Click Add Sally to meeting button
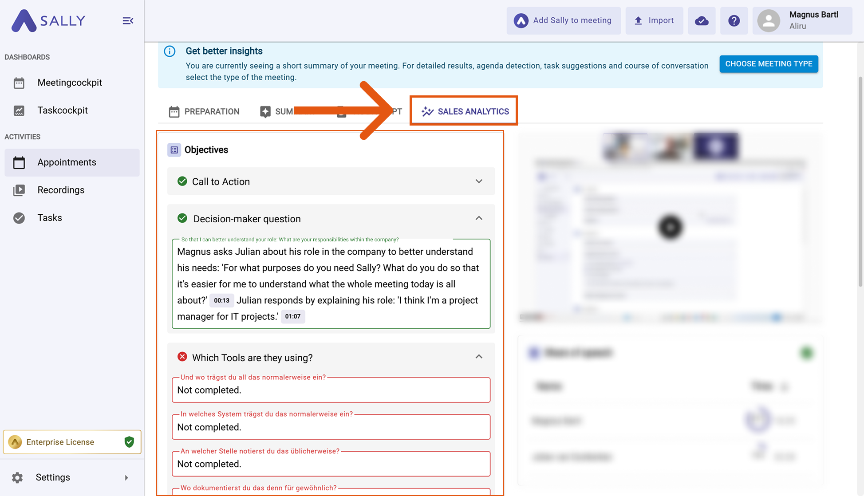 (x=564, y=20)
